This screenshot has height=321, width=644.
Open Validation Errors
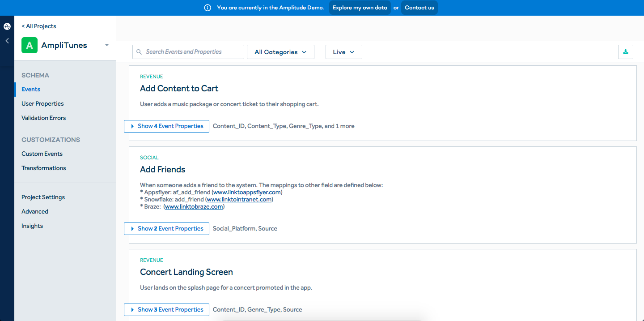coord(44,118)
